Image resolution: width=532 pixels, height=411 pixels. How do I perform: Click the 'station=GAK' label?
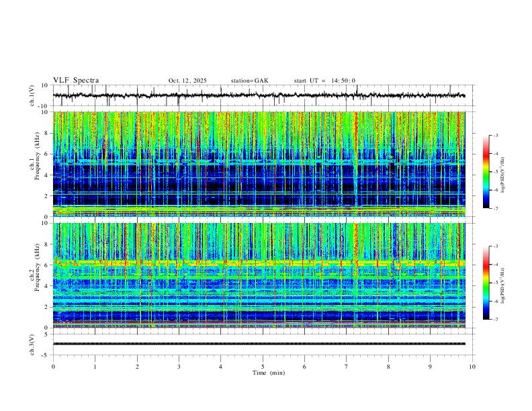tap(249, 81)
